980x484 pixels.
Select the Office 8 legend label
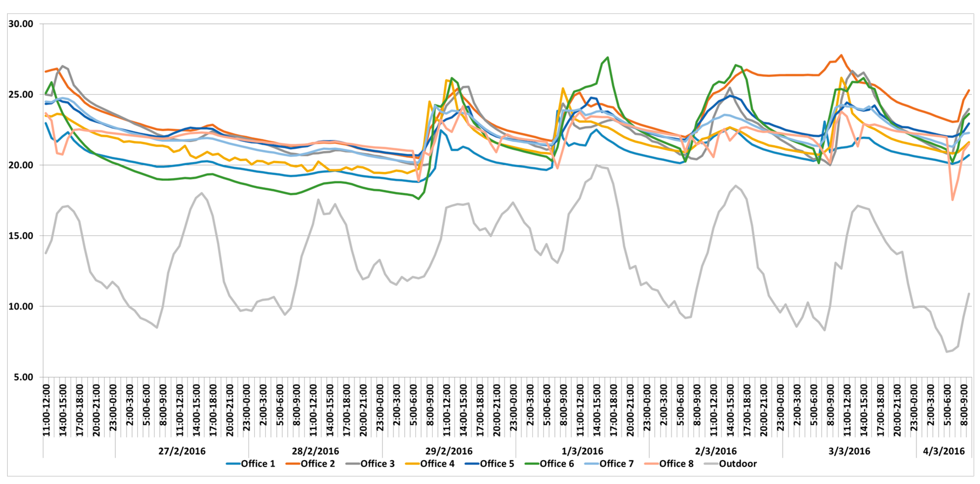pyautogui.click(x=676, y=464)
